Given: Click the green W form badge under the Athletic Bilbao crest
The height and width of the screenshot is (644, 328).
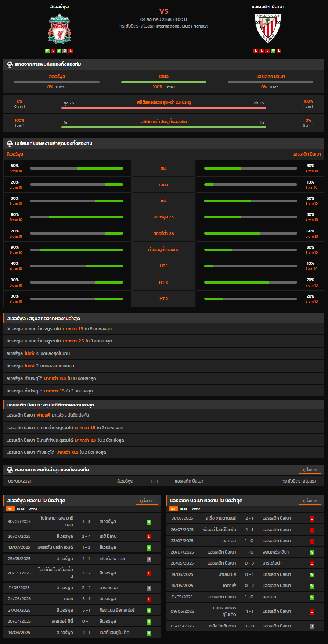Looking at the screenshot, I should click(273, 51).
